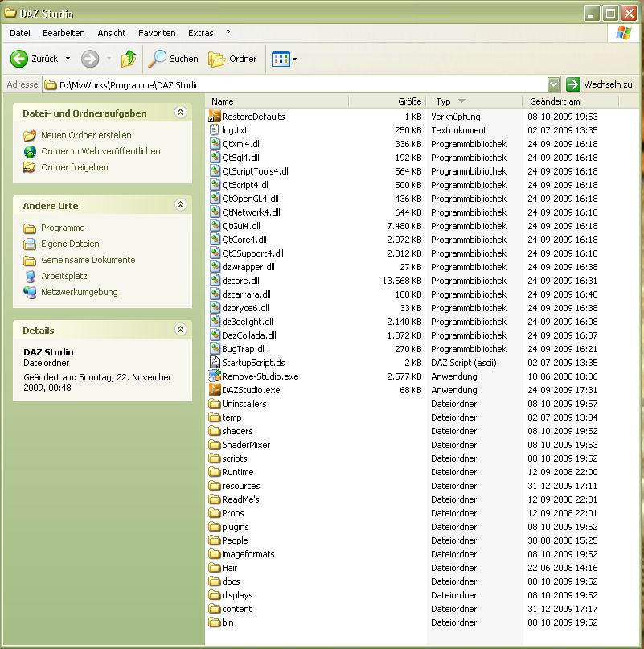The width and height of the screenshot is (644, 649).
Task: Select the DAZStudio.exe application icon
Action: [215, 389]
